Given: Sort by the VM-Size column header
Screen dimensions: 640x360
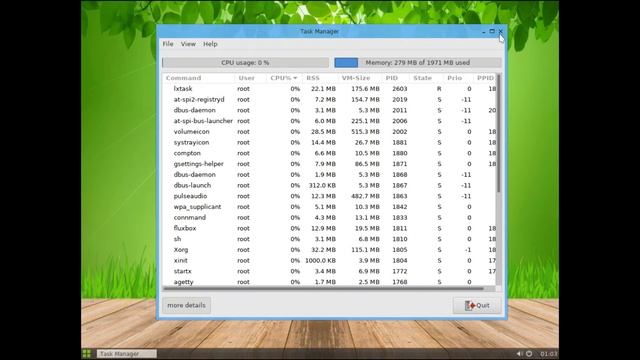Looking at the screenshot, I should click(x=360, y=78).
